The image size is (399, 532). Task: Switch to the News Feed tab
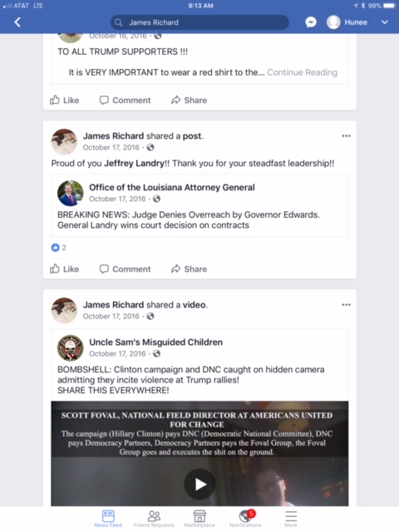click(108, 519)
